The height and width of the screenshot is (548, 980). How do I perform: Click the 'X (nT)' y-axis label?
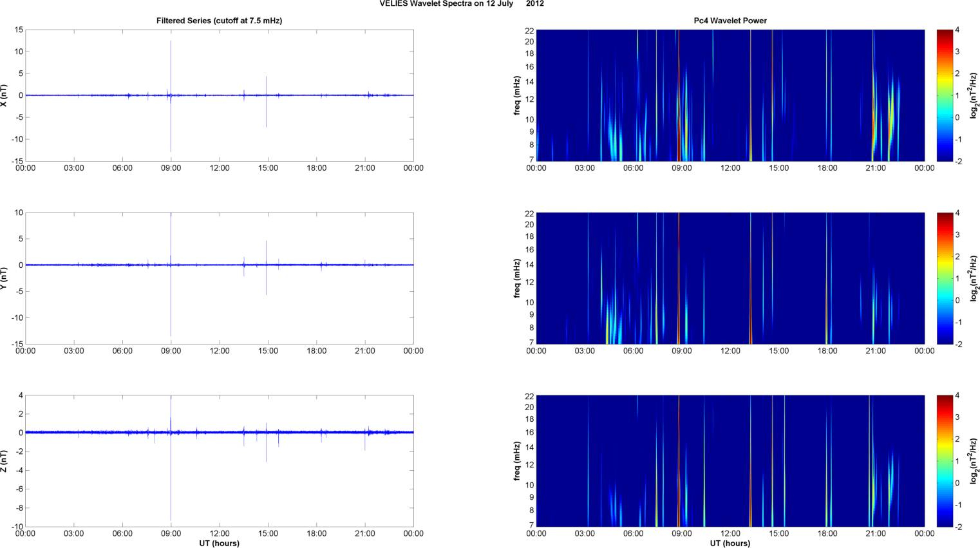(5, 95)
